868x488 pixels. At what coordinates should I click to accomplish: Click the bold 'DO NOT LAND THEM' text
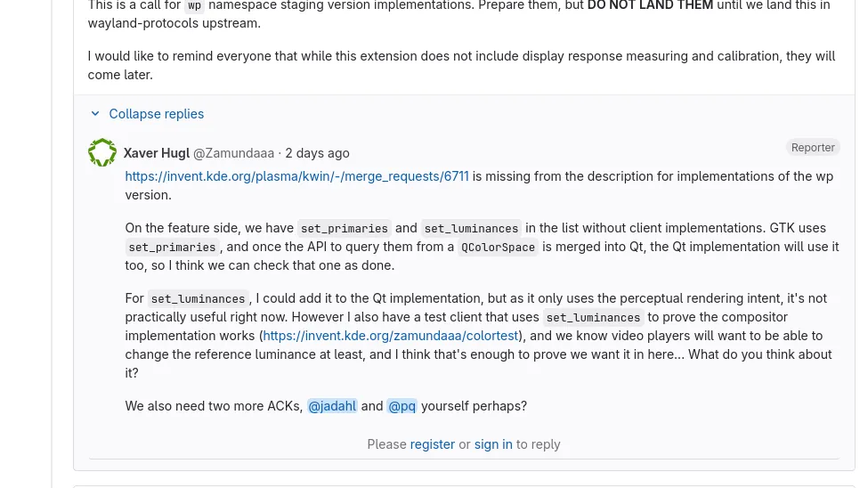(650, 5)
